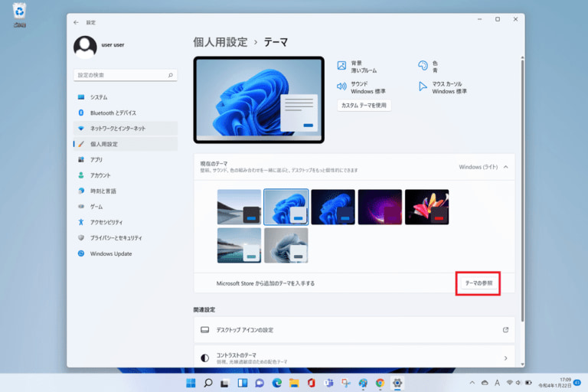The height and width of the screenshot is (392, 588).
Task: Show hidden tray icons chevron
Action: 472,383
